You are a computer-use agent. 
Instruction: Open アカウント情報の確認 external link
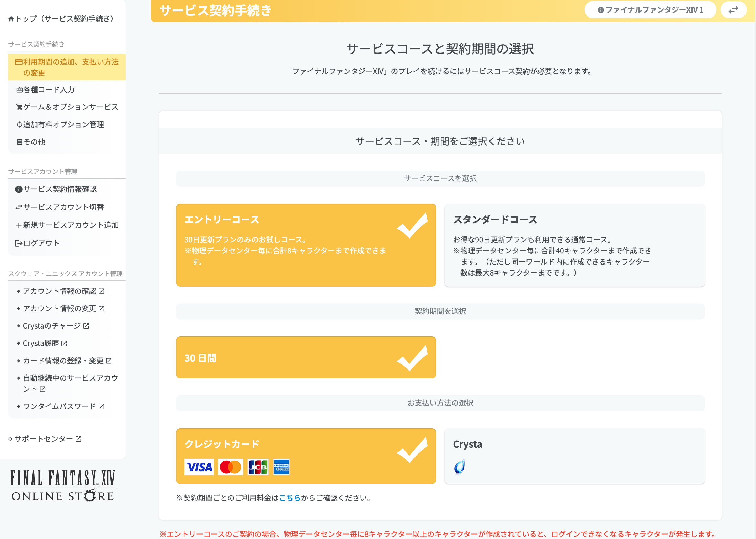click(x=64, y=291)
